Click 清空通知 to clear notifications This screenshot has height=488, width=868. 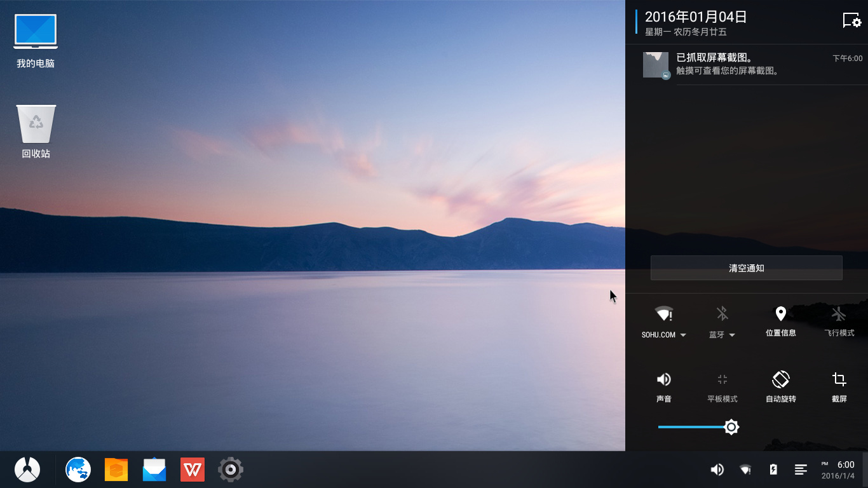click(746, 268)
